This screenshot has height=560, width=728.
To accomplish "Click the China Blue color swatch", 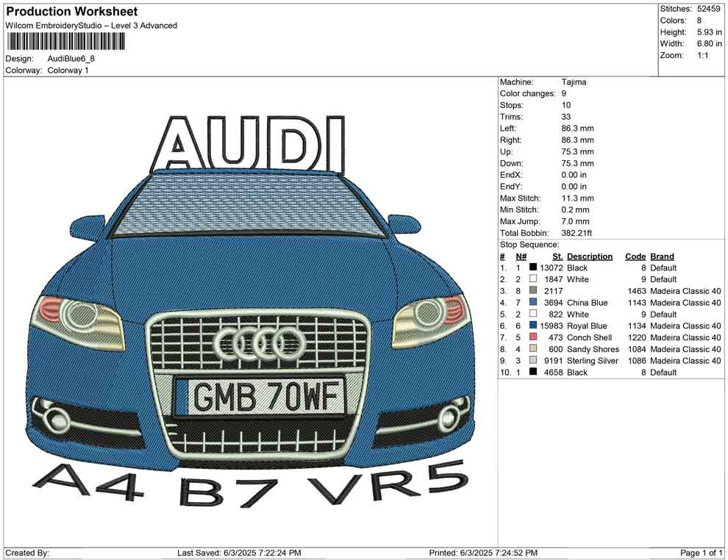I will [x=533, y=302].
